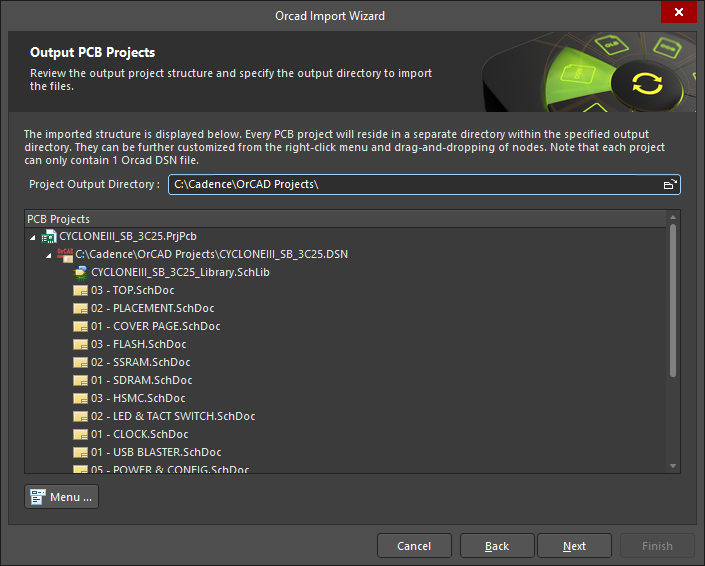Image resolution: width=705 pixels, height=566 pixels.
Task: Proceed with the Next button
Action: click(574, 546)
